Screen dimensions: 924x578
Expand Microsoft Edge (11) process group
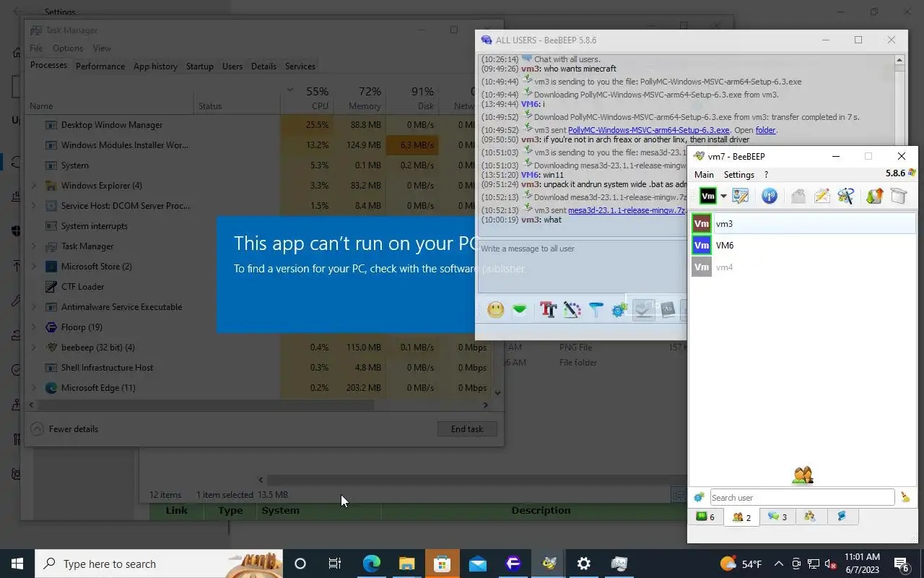(34, 388)
